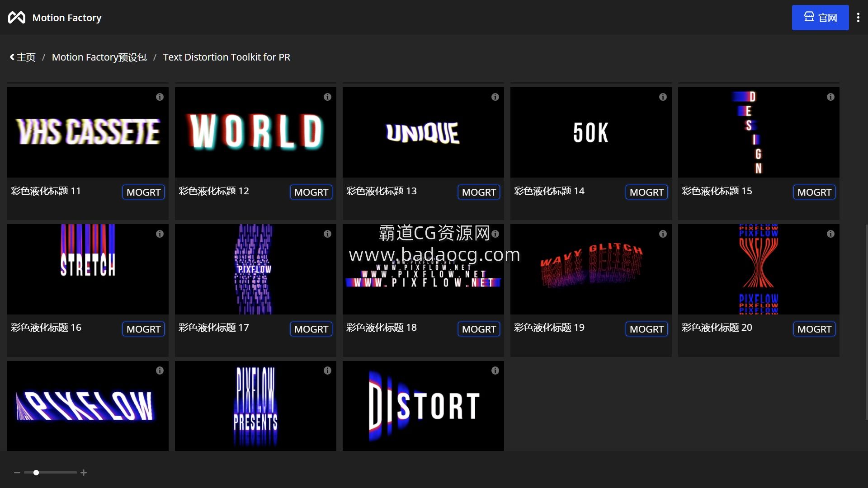Click Text Distortion Toolkit for PR breadcrumb
This screenshot has width=868, height=488.
coord(226,57)
